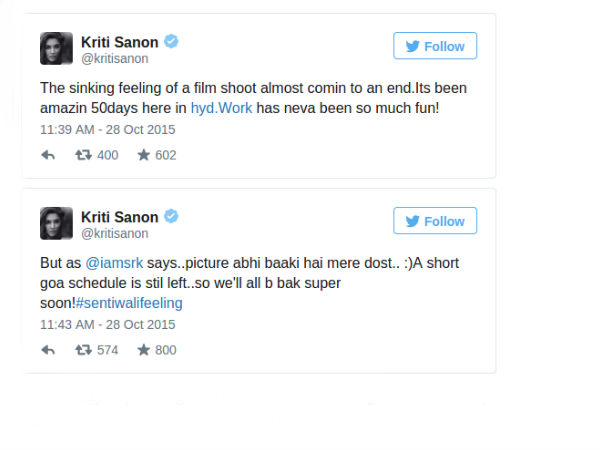
Task: Click verified badge in second tweet
Action: pos(172,217)
